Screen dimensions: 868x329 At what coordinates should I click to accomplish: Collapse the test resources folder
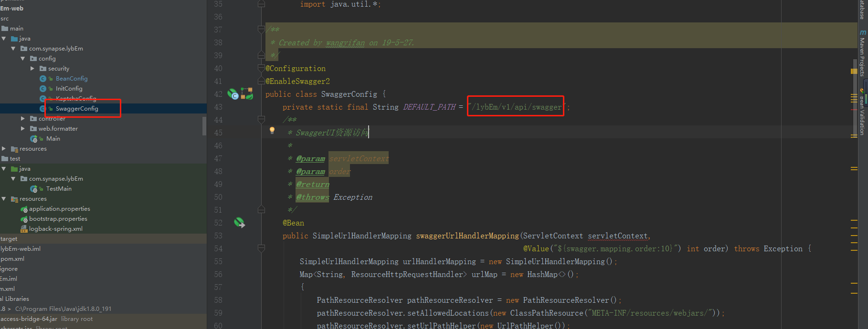(x=4, y=199)
